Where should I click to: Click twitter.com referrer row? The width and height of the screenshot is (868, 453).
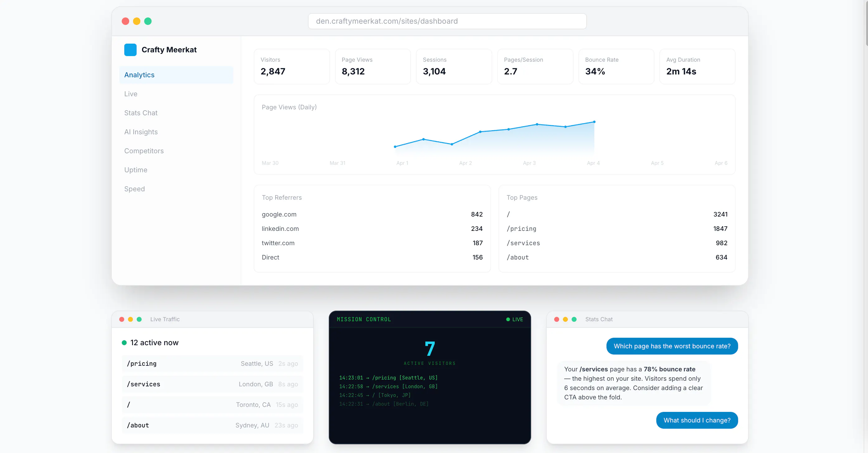point(372,243)
